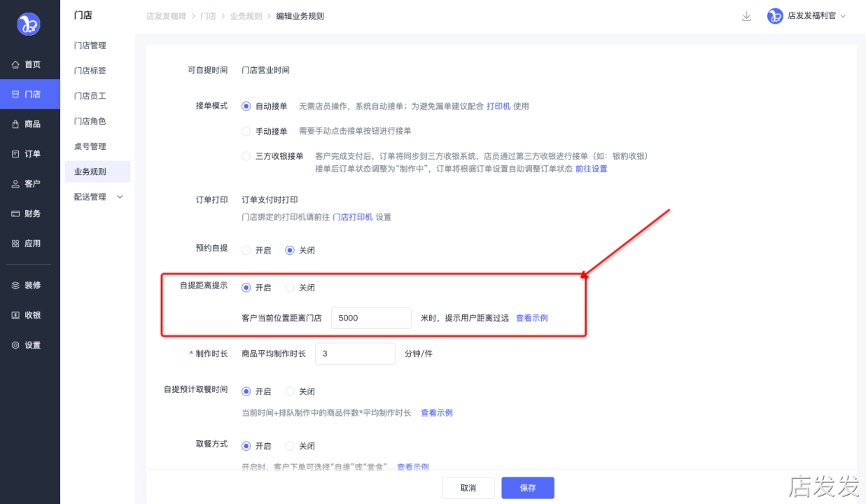The height and width of the screenshot is (504, 866).
Task: Go to 商品 in the left sidebar
Action: [x=30, y=124]
